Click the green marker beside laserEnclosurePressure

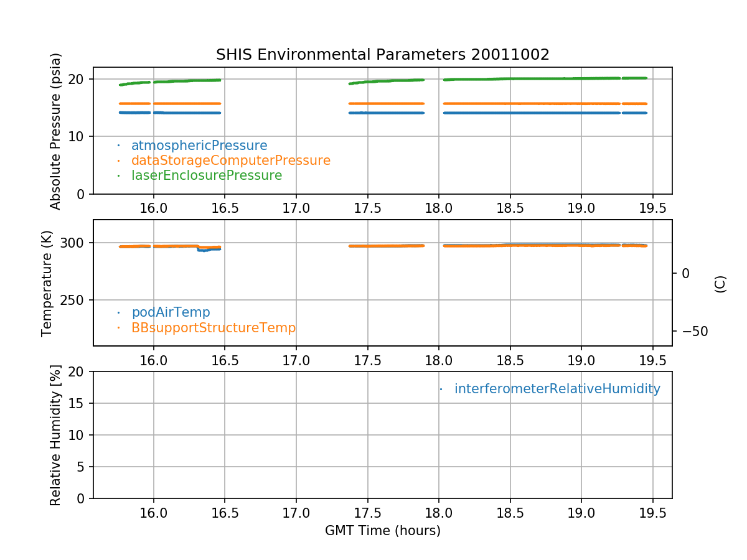(118, 176)
